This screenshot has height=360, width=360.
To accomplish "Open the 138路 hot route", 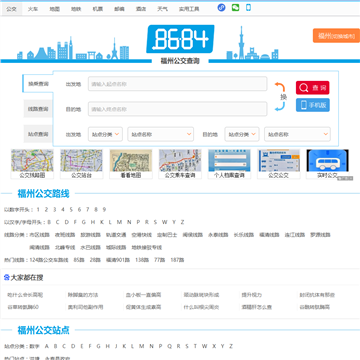I will (142, 260).
